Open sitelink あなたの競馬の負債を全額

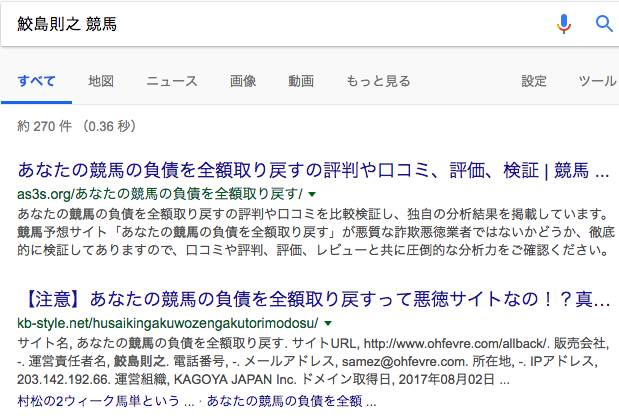[x=291, y=401]
